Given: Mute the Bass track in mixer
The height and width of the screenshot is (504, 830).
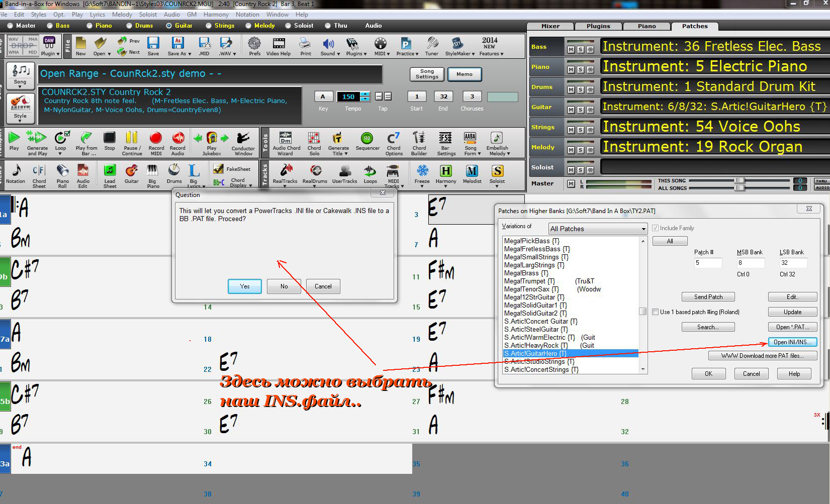Looking at the screenshot, I should click(x=571, y=49).
